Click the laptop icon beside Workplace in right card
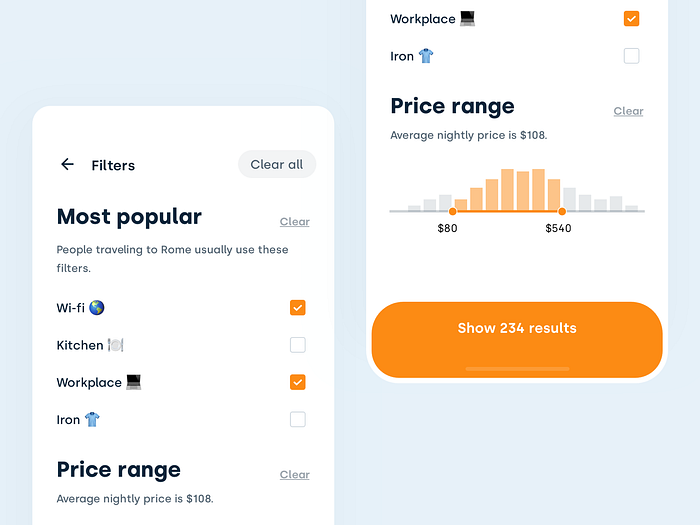Image resolution: width=700 pixels, height=525 pixels. pos(467,19)
